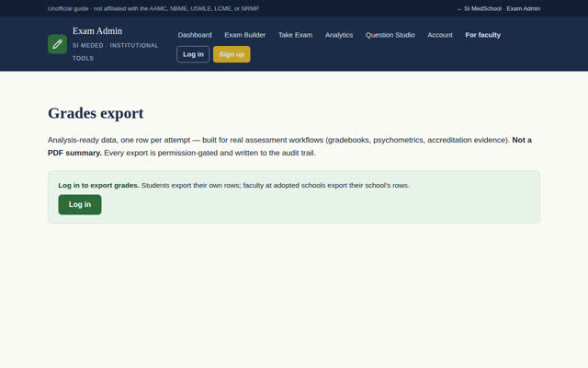Click the header Log in button
Screen dimensions: 588x368
(193, 54)
